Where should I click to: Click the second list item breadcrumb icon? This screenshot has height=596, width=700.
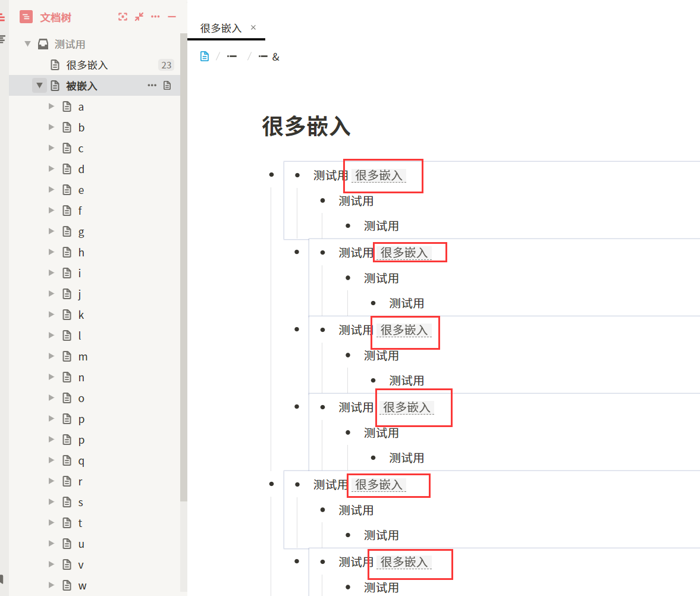click(x=263, y=57)
